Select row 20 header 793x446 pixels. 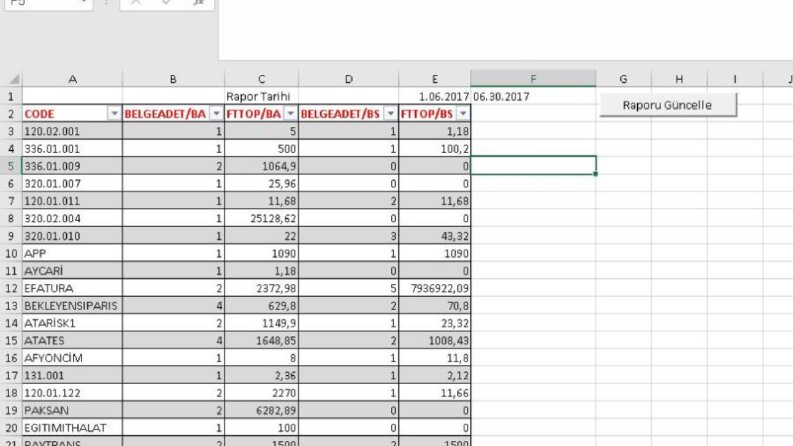point(11,428)
